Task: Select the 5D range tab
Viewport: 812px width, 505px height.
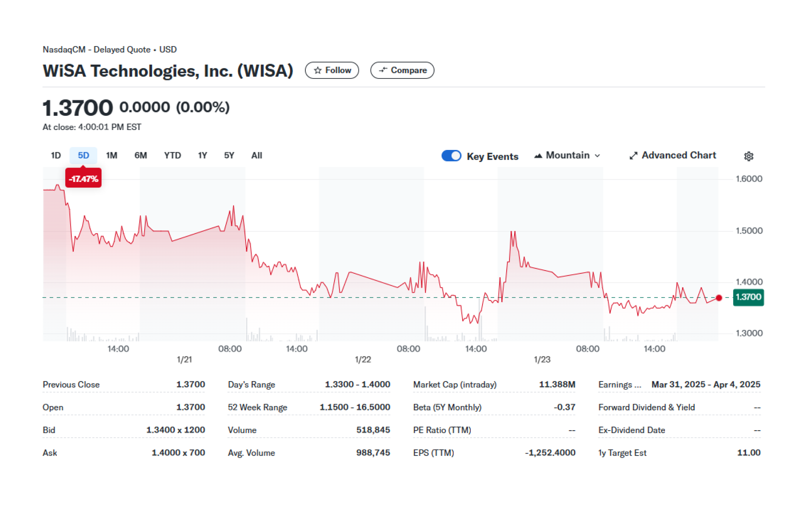Action: click(x=84, y=156)
